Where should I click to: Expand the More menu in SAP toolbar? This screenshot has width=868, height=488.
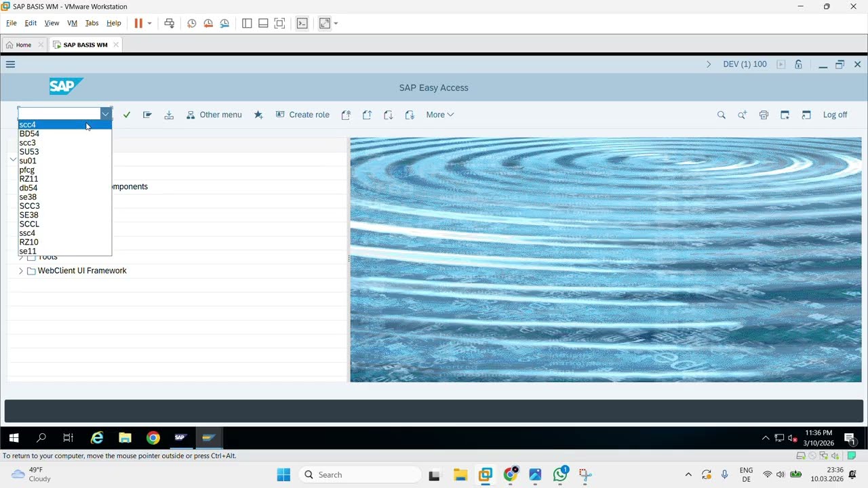click(x=440, y=115)
